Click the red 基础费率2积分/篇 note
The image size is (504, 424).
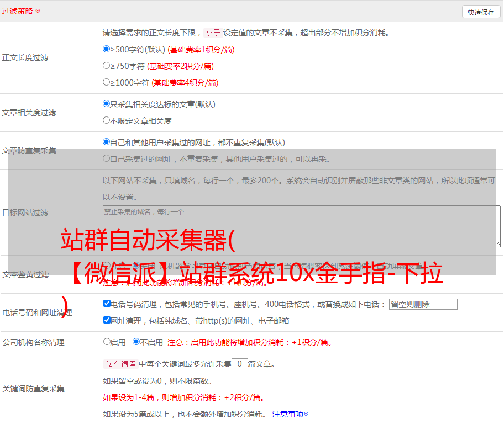click(x=181, y=66)
